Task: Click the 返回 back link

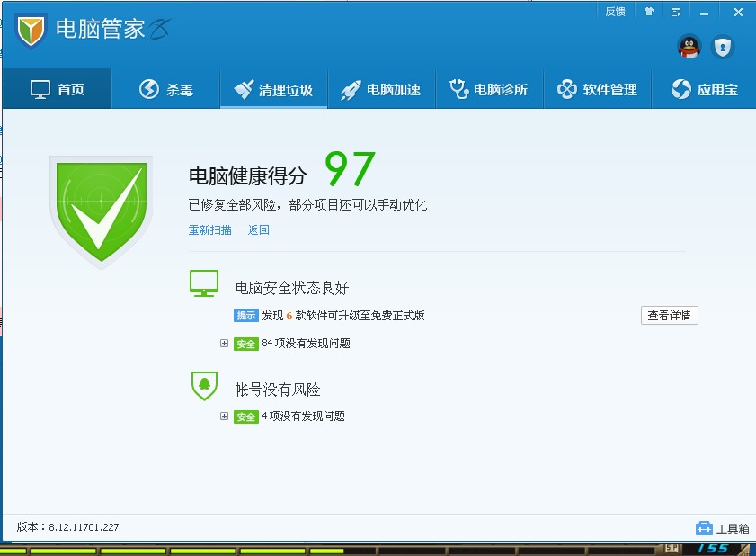Action: [258, 230]
